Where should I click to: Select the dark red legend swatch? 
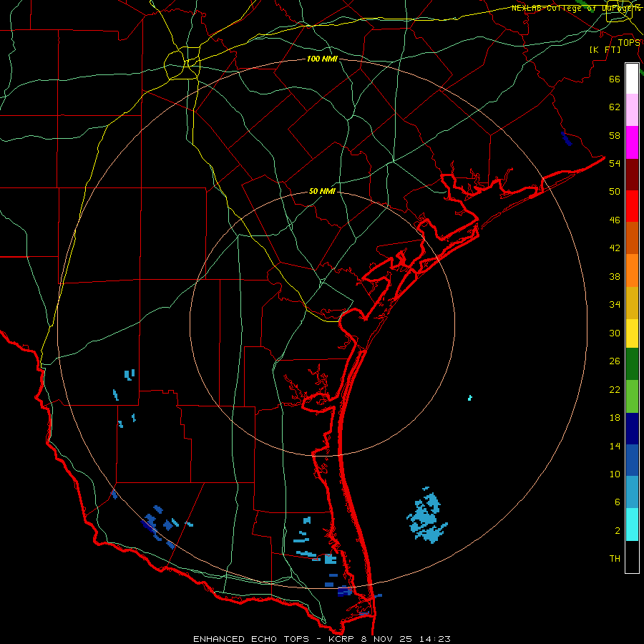pos(632,175)
